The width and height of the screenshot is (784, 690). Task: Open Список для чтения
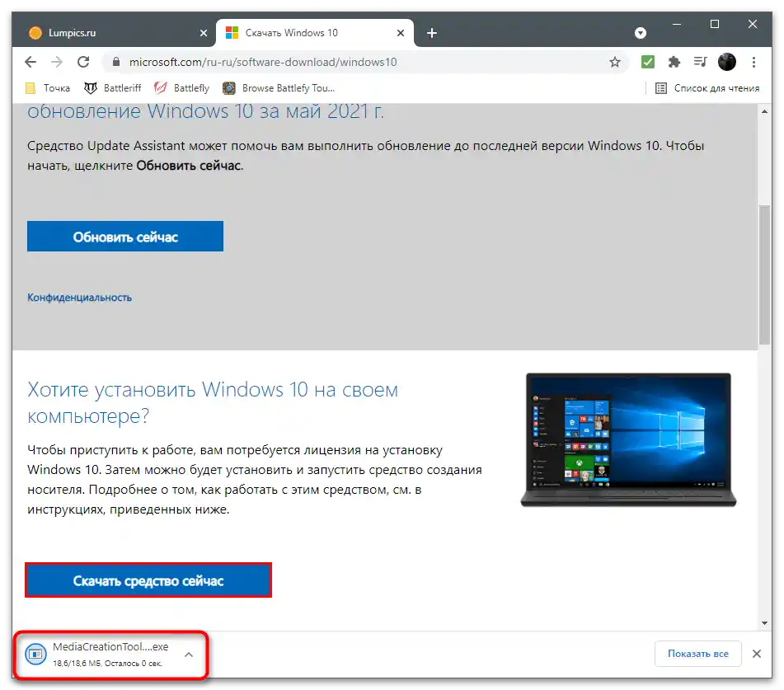tap(707, 88)
